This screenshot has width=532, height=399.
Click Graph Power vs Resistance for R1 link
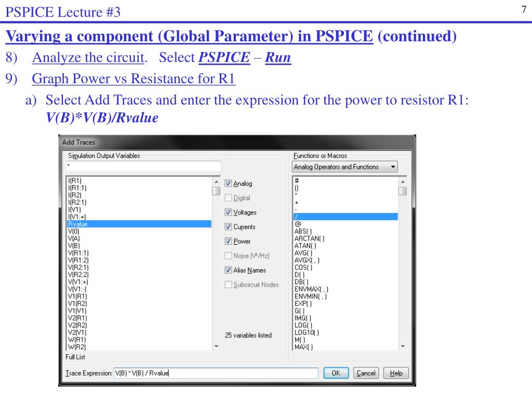(x=134, y=79)
